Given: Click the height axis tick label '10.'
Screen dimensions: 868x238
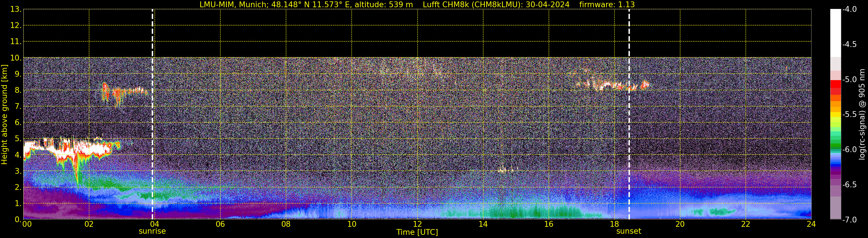Looking at the screenshot, I should click(x=16, y=58).
